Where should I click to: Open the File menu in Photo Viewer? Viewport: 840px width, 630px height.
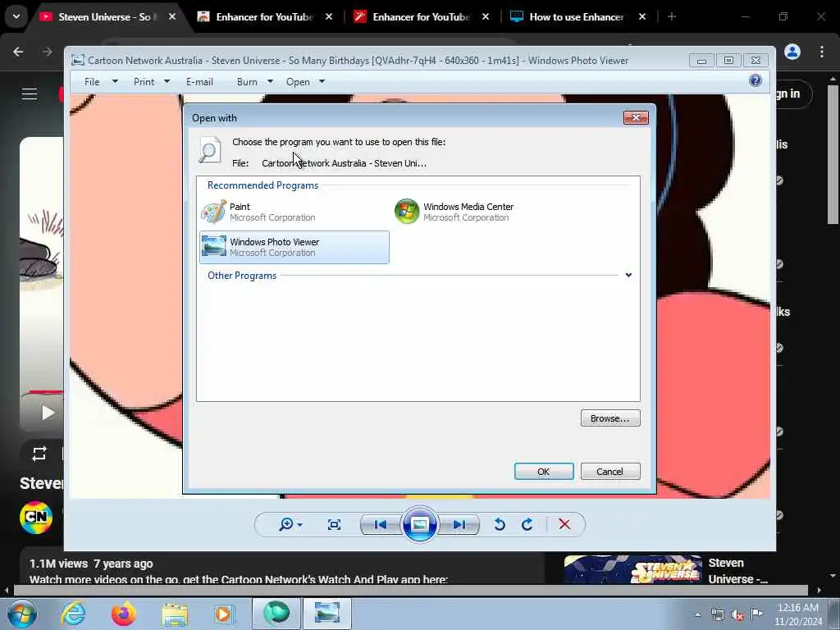[x=92, y=82]
